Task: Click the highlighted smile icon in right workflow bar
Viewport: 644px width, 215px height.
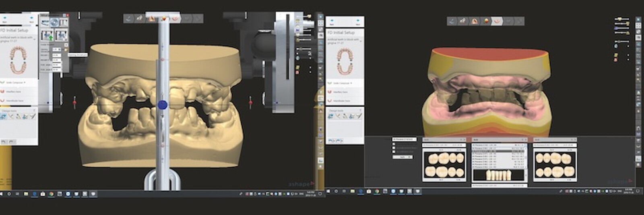Action: pyautogui.click(x=497, y=21)
